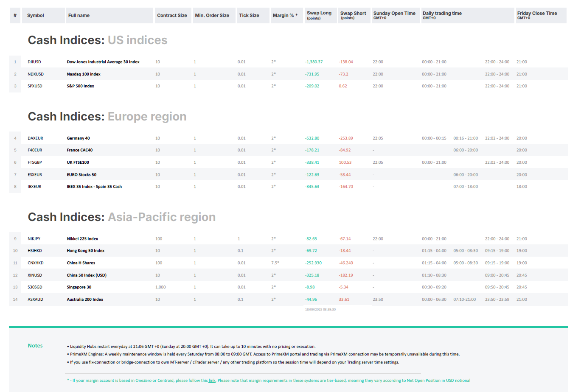Viewport: 581px width, 392px height.
Task: Click the Full name column header
Action: pyautogui.click(x=109, y=15)
